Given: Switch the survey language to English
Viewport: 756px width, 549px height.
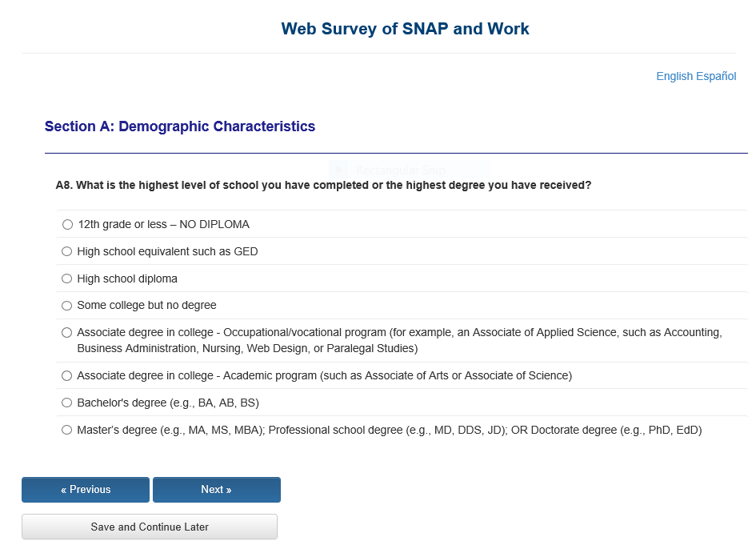Looking at the screenshot, I should (x=674, y=77).
